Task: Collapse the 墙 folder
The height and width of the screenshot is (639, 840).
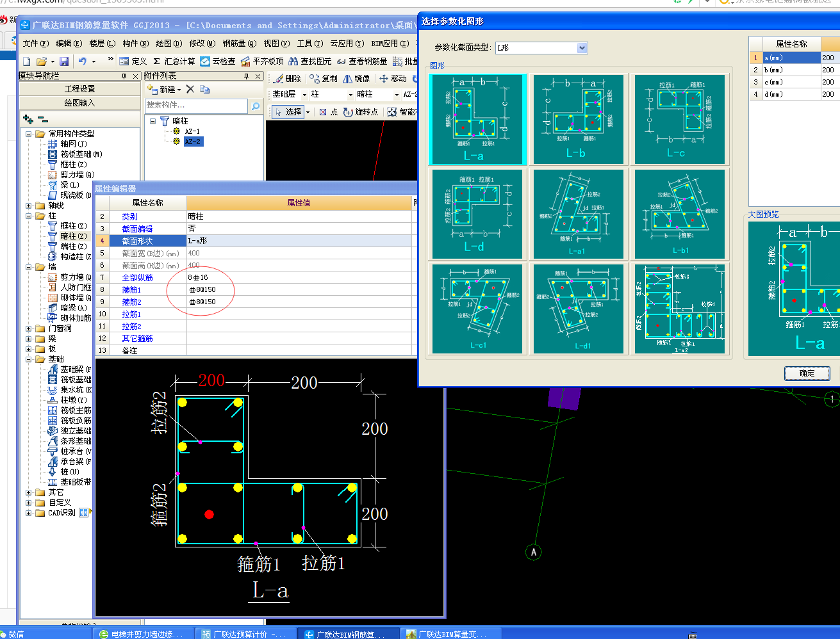Action: [x=29, y=267]
